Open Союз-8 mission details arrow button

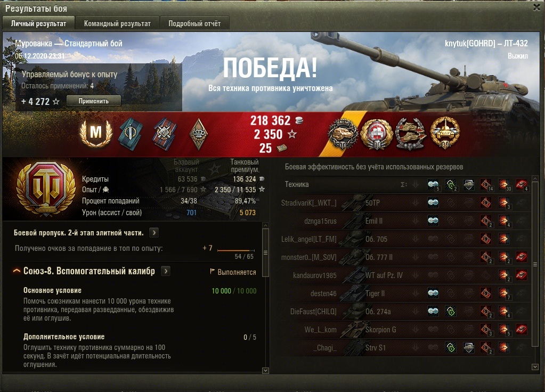(x=166, y=271)
